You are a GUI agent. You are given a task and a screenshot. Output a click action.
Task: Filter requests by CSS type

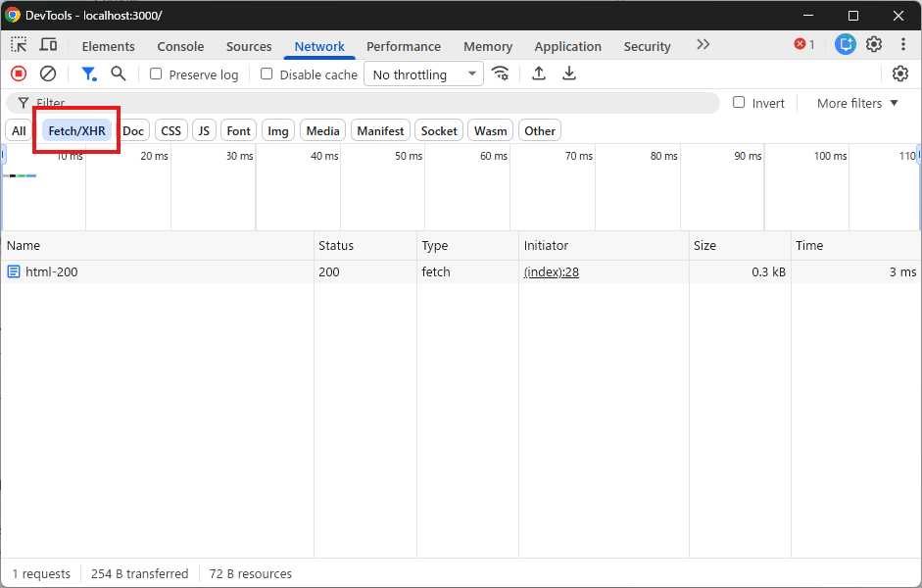click(171, 130)
